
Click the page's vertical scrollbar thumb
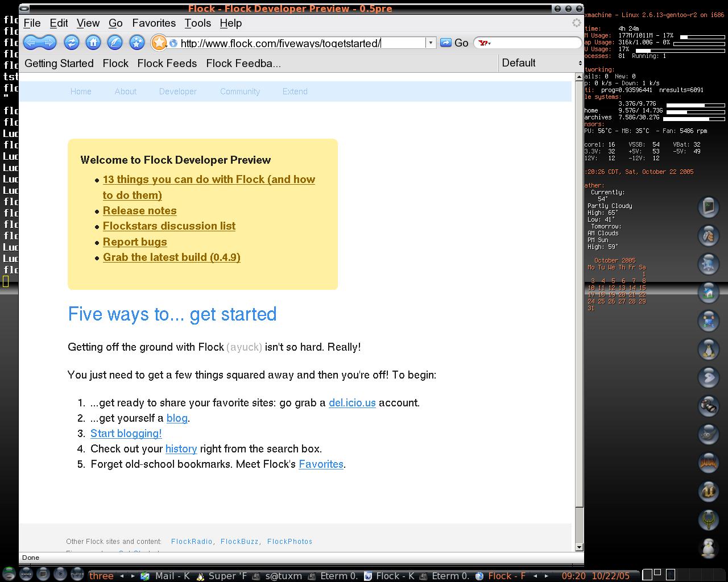click(580, 293)
